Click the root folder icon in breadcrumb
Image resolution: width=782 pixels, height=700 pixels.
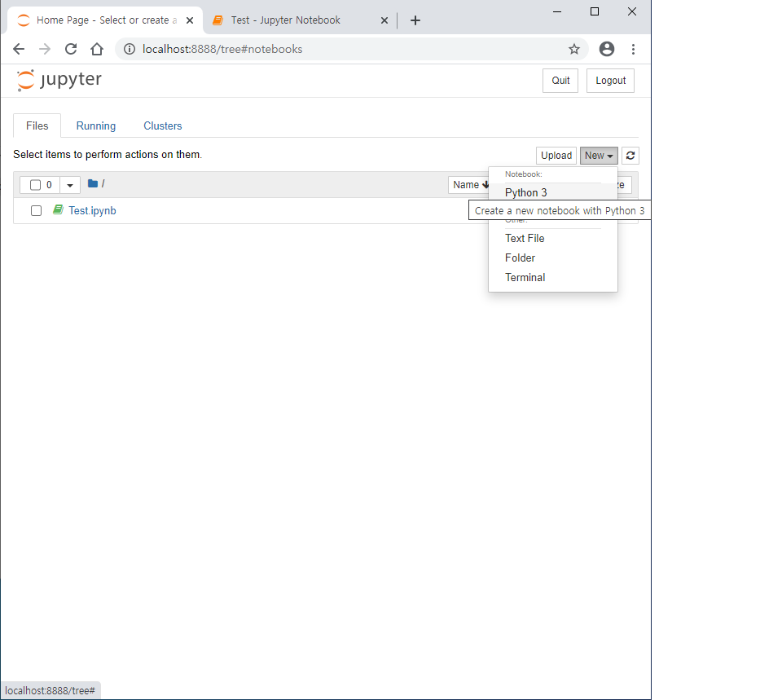tap(92, 183)
